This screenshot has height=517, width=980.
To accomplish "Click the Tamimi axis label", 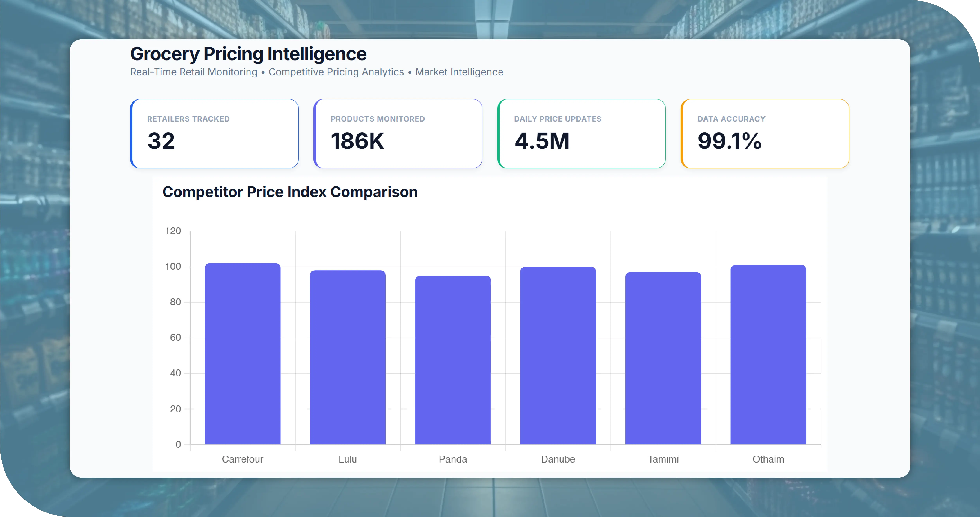I will (x=663, y=459).
